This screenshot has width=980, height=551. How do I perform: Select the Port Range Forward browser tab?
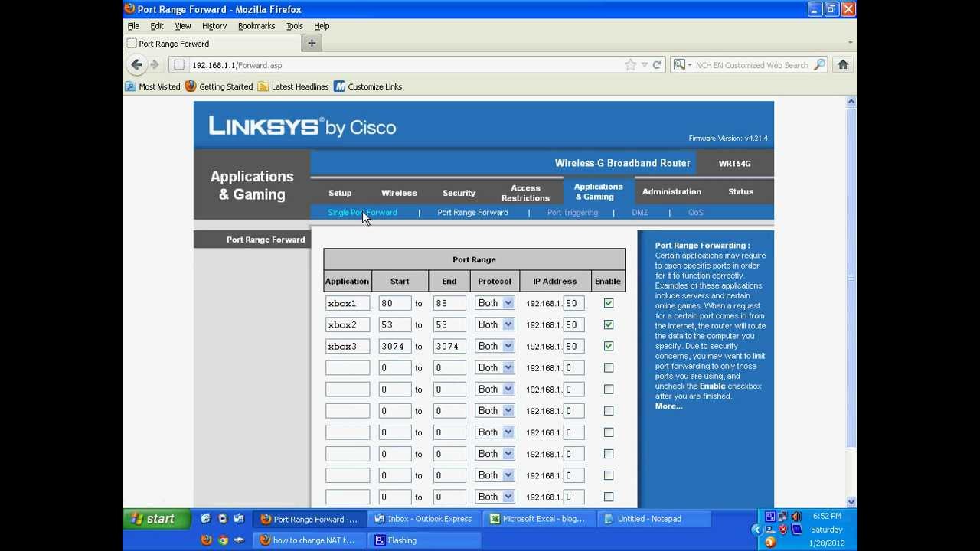[211, 44]
